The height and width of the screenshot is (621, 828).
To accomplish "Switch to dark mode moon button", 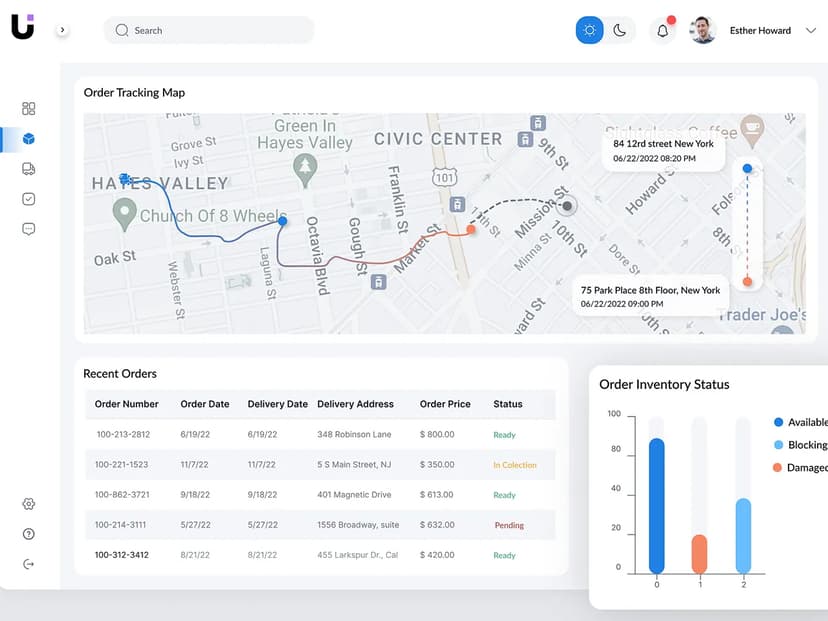I will 620,30.
